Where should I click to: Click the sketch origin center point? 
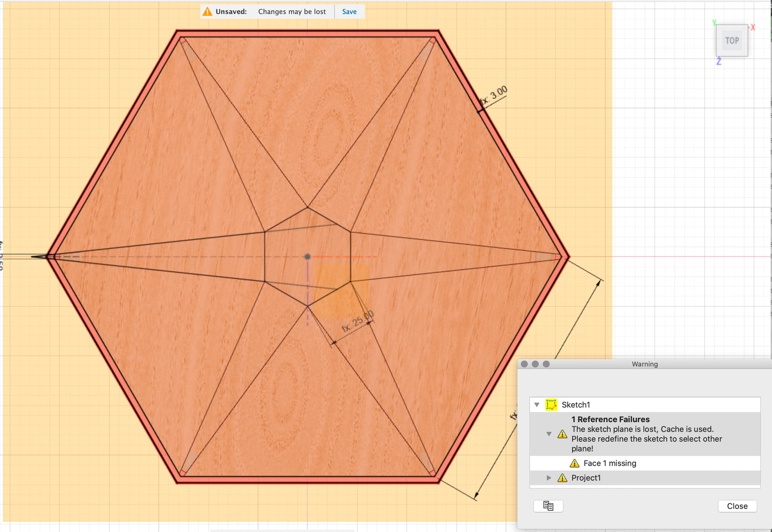point(308,256)
